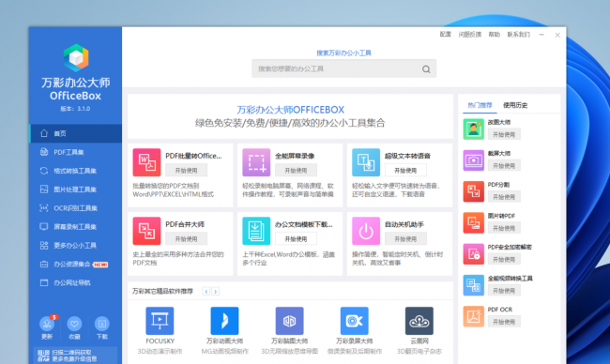This screenshot has height=364, width=610.
Task: Click the next arrow in 万彩其它精品软件推荐
Action: click(215, 291)
